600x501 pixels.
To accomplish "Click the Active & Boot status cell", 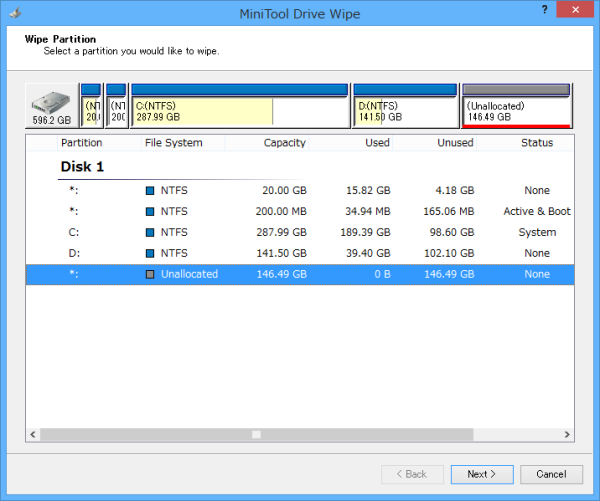I will [537, 211].
